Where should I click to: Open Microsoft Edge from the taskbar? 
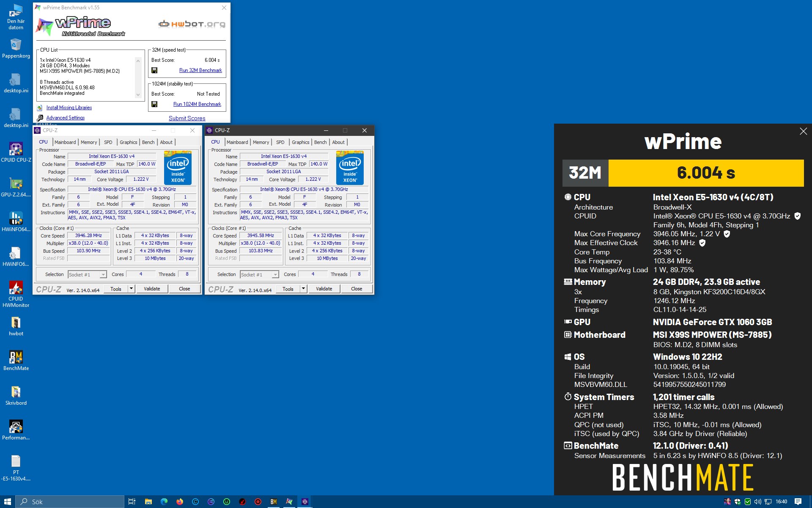point(164,502)
